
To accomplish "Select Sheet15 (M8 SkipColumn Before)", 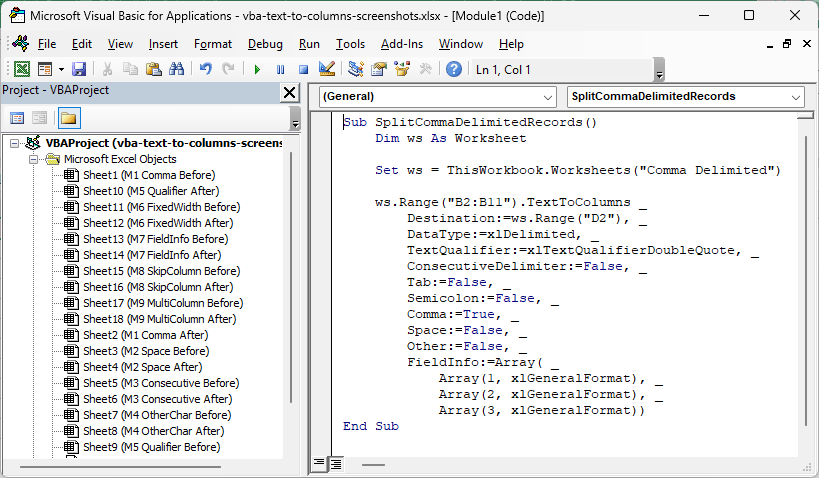I will tap(161, 271).
